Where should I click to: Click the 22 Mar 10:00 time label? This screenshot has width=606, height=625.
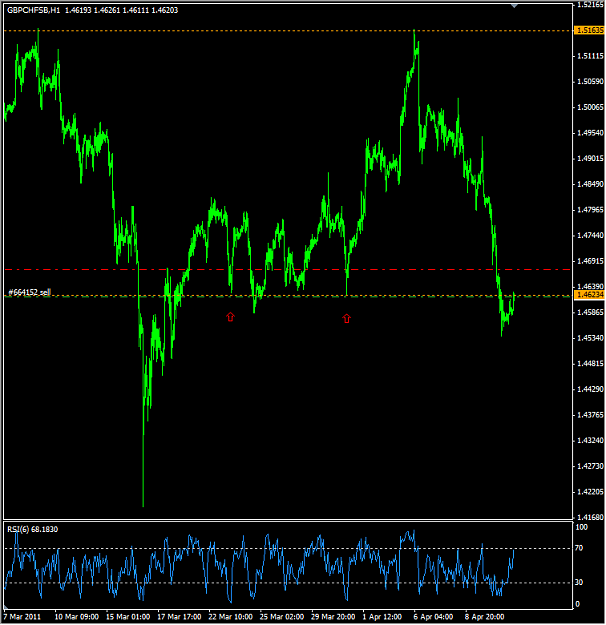pyautogui.click(x=230, y=617)
